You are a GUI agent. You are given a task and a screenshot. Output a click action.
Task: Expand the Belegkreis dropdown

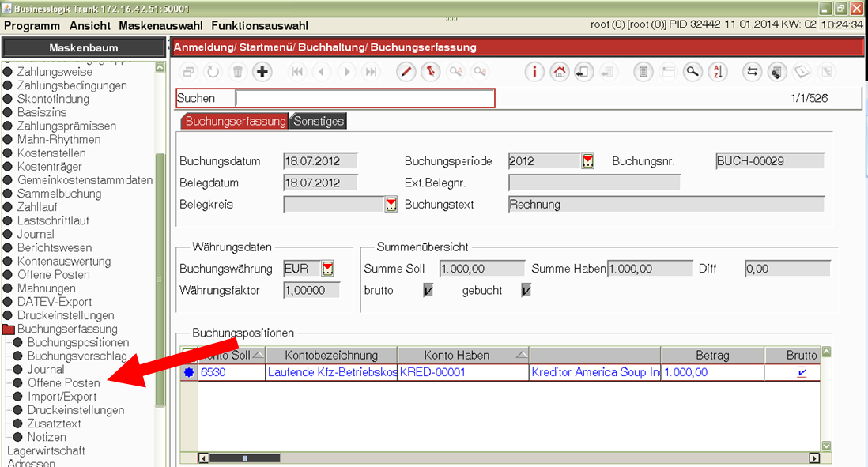coord(391,205)
